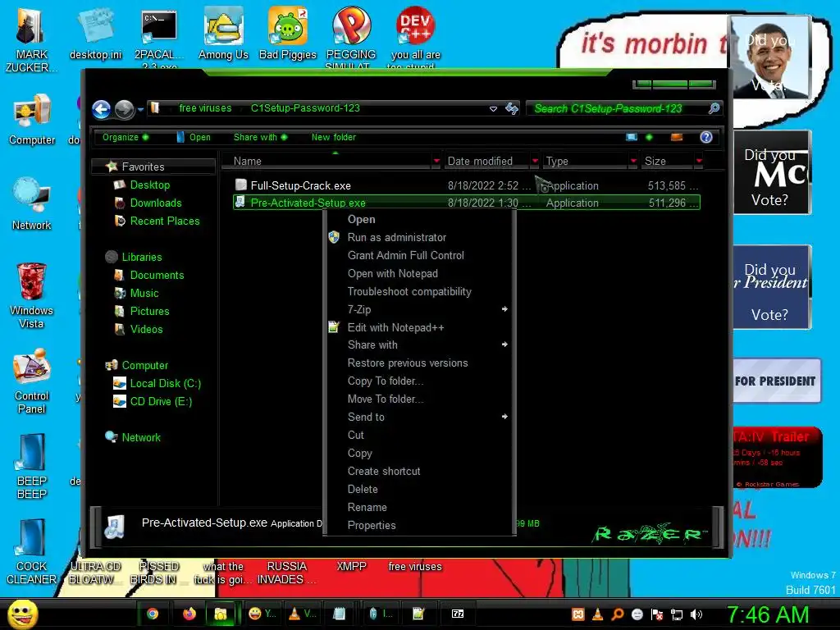The height and width of the screenshot is (630, 840).
Task: Click the magnifier icon in search box
Action: point(714,109)
